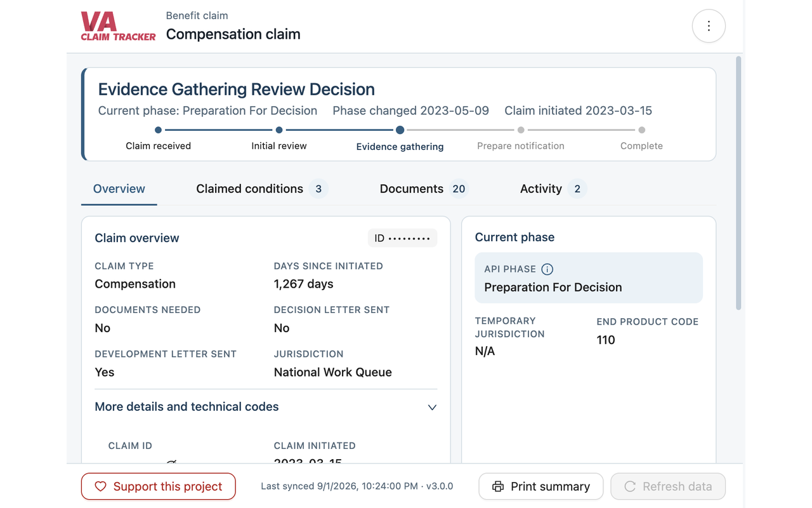Image resolution: width=812 pixels, height=508 pixels.
Task: Click the Claimed conditions count badge 3
Action: [318, 189]
